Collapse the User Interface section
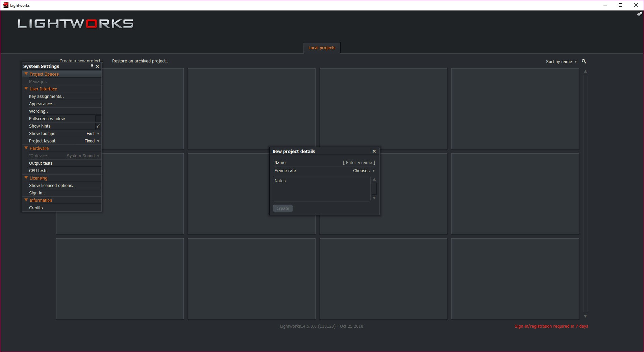Screen dimensions: 644x352 [26, 89]
